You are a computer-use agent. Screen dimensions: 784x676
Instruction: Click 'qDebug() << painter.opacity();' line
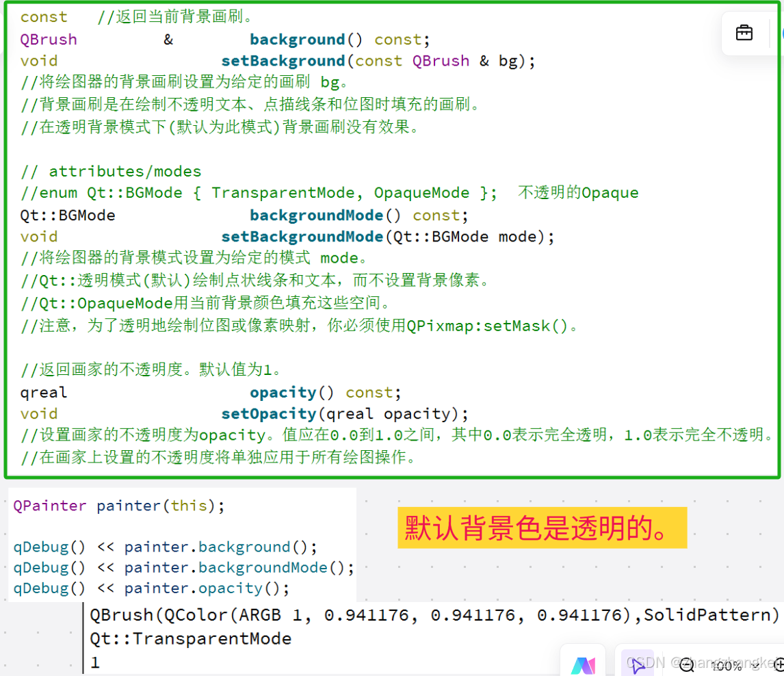click(x=151, y=588)
